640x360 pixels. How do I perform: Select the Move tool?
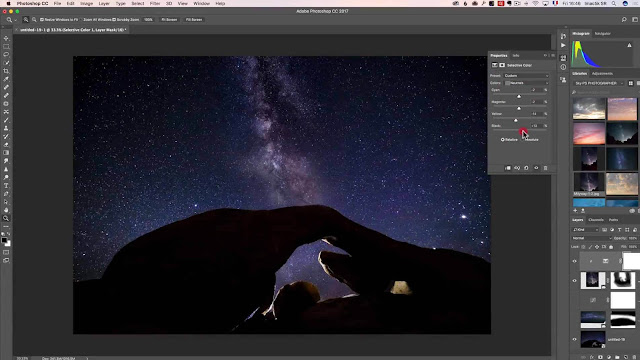[6, 38]
